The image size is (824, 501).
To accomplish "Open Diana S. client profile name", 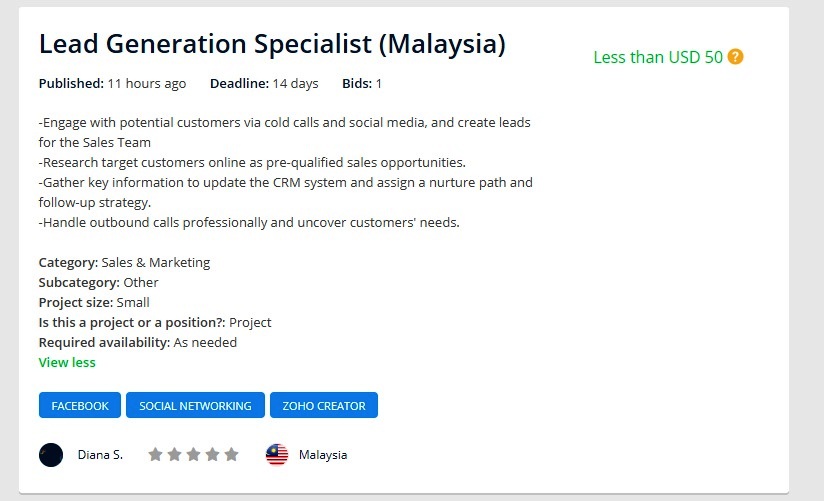I will pos(100,455).
